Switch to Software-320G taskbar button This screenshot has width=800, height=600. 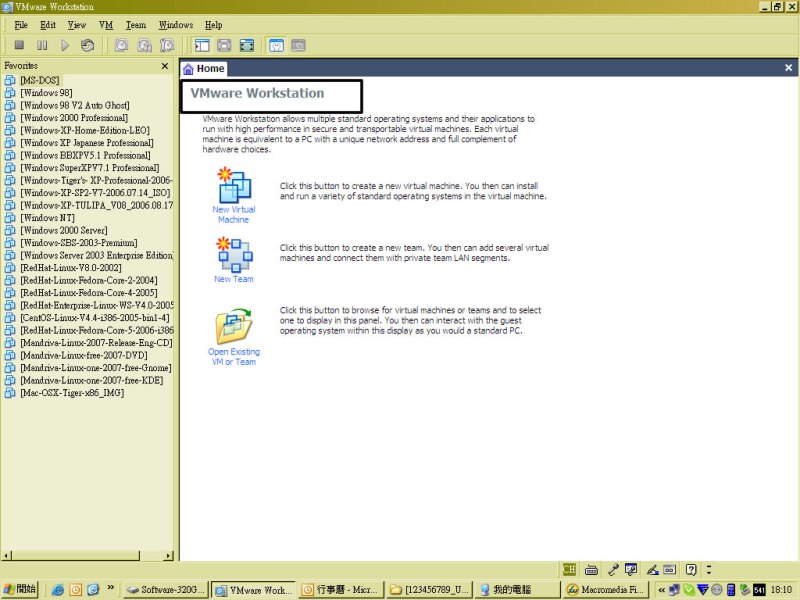tap(166, 590)
